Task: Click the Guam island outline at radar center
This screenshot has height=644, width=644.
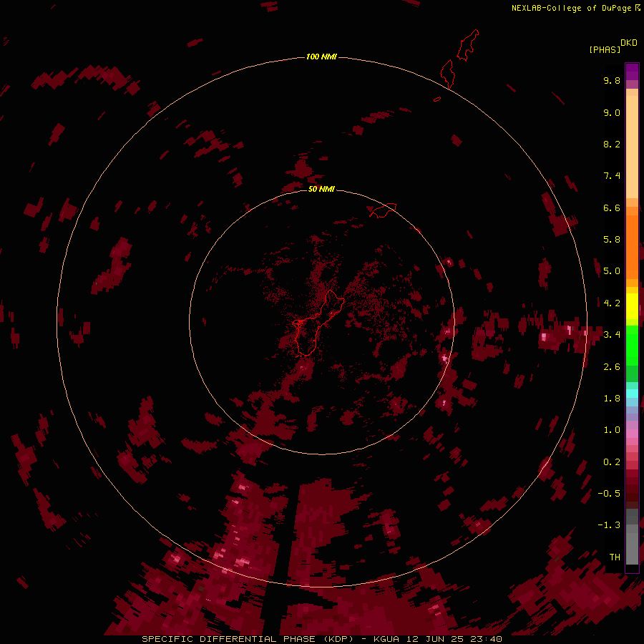Action: tap(318, 323)
